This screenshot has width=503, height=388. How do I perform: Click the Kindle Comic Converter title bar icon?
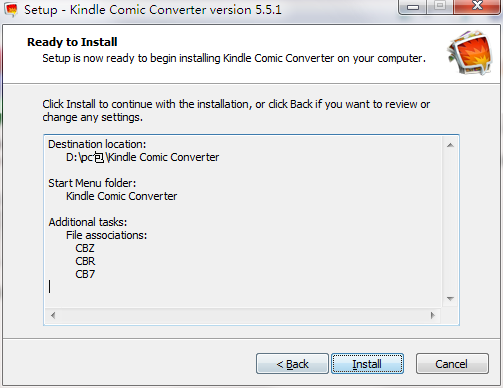click(11, 10)
